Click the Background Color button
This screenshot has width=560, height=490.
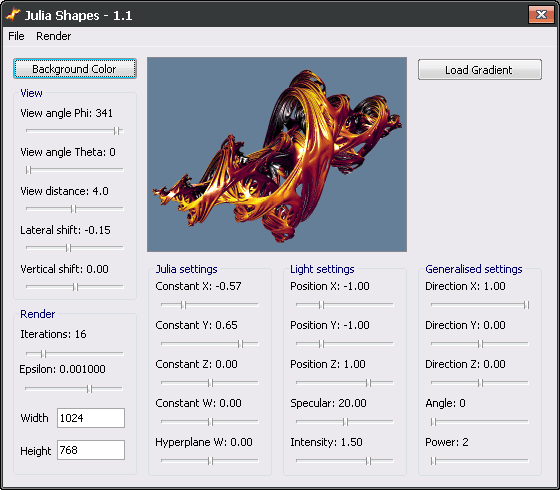75,69
